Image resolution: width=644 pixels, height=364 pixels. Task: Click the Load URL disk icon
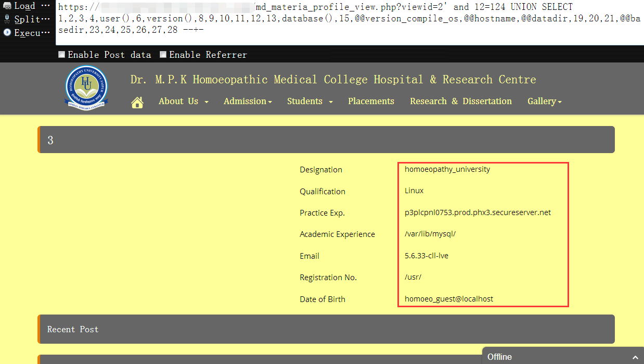(x=7, y=6)
